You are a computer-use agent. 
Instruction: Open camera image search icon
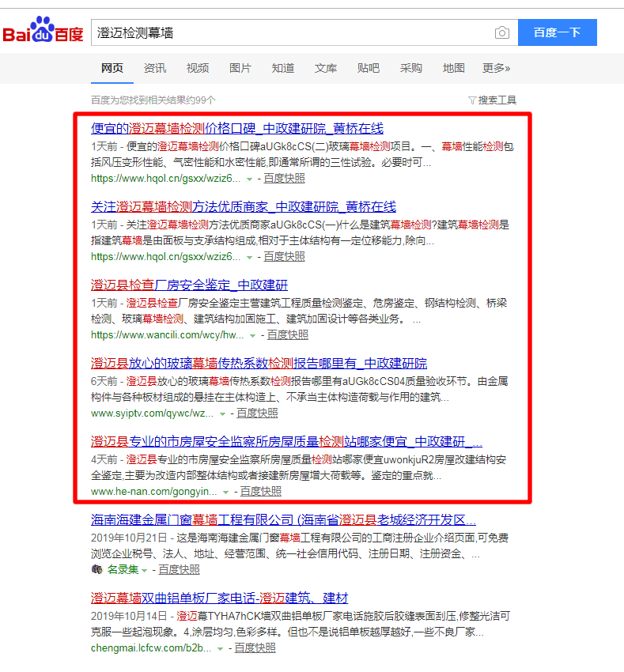(x=501, y=32)
